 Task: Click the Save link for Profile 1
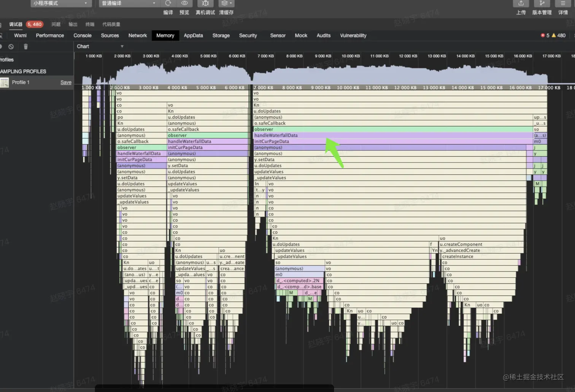[x=66, y=82]
